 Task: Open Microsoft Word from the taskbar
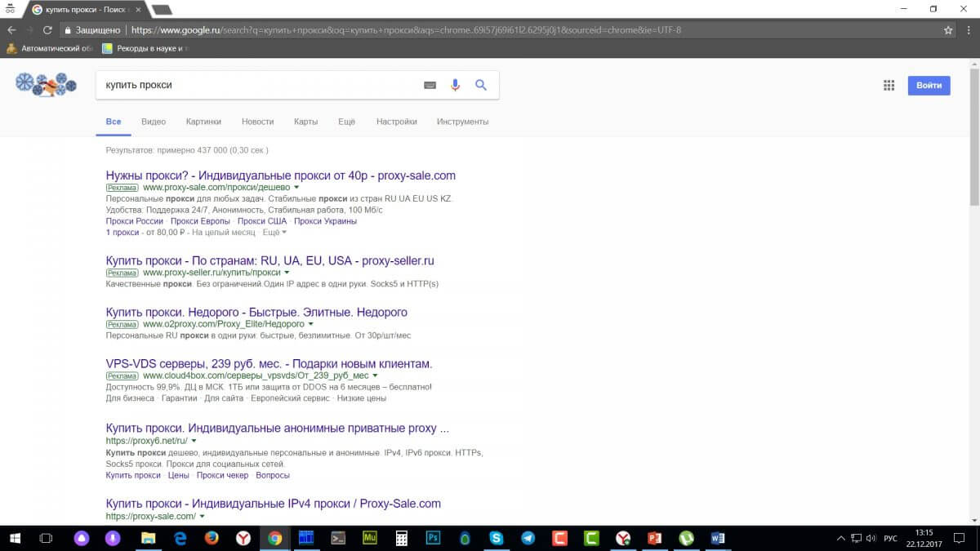pos(718,539)
